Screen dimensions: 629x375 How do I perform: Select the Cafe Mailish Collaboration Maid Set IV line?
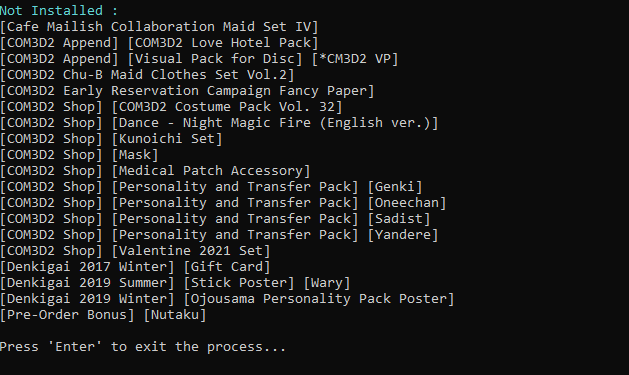159,27
